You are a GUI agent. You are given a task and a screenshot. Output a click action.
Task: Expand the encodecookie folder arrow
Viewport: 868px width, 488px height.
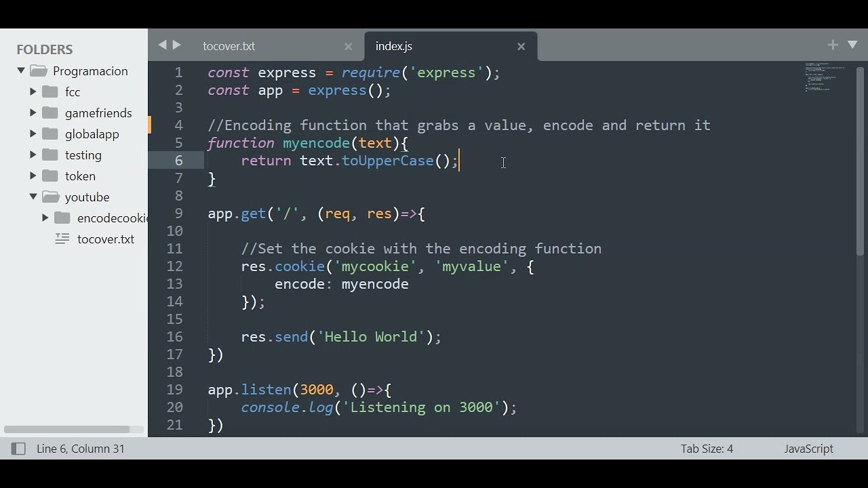(x=45, y=218)
